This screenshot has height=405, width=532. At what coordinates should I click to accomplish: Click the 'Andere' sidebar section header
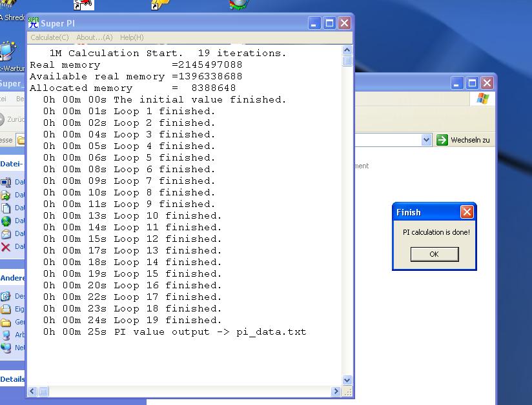pos(12,278)
